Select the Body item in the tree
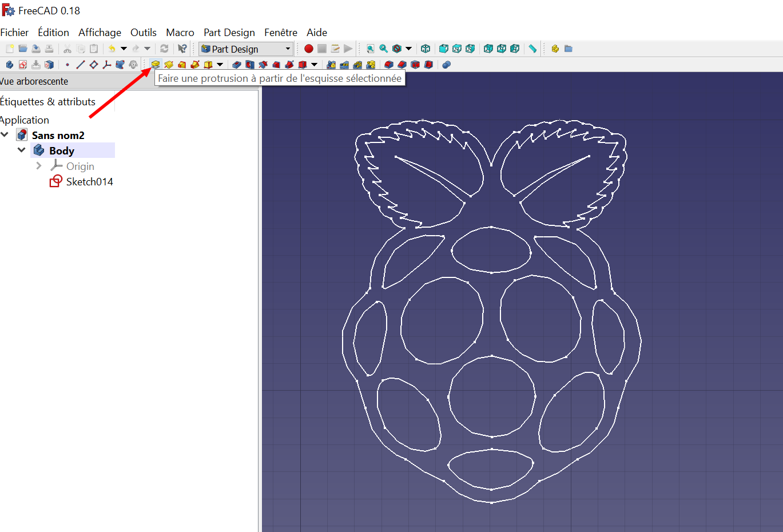The image size is (783, 532). pos(73,150)
